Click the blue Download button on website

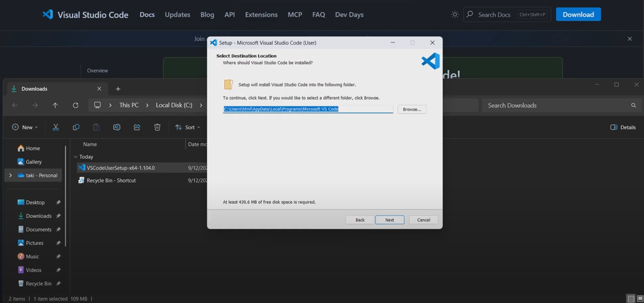click(x=578, y=14)
